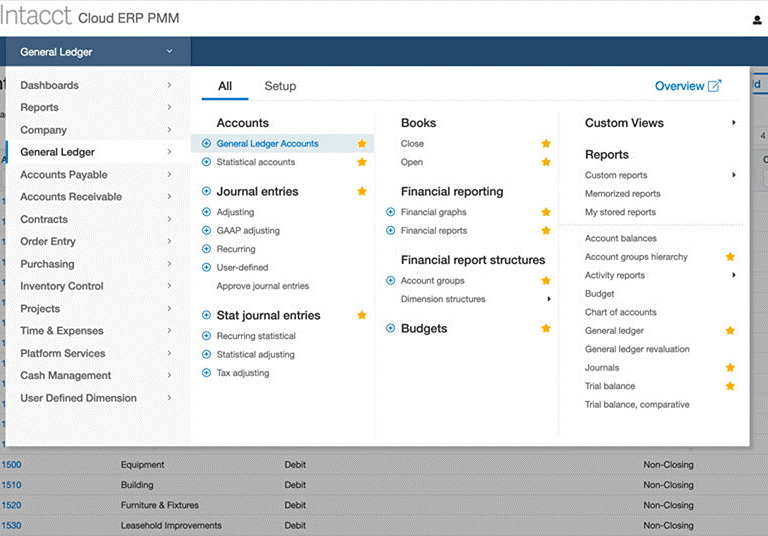
Task: Open the user profile icon in header
Action: [757, 20]
